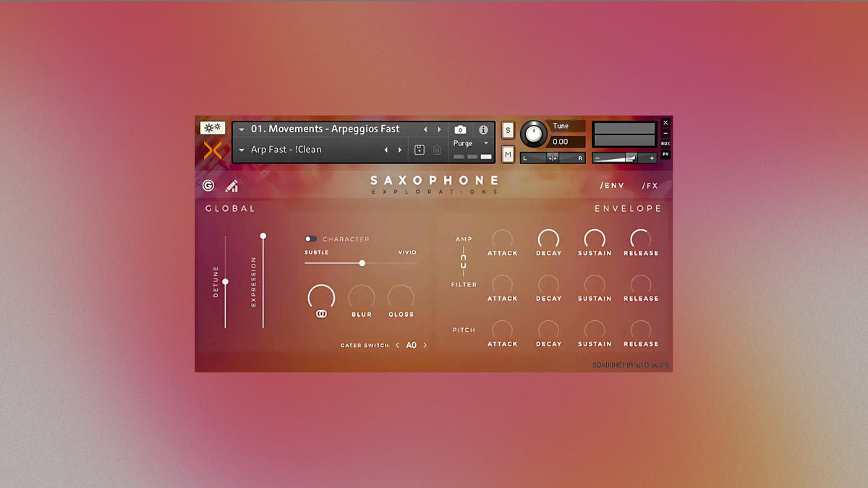868x488 pixels.
Task: Click the PITCH Release knob
Action: pos(641,330)
